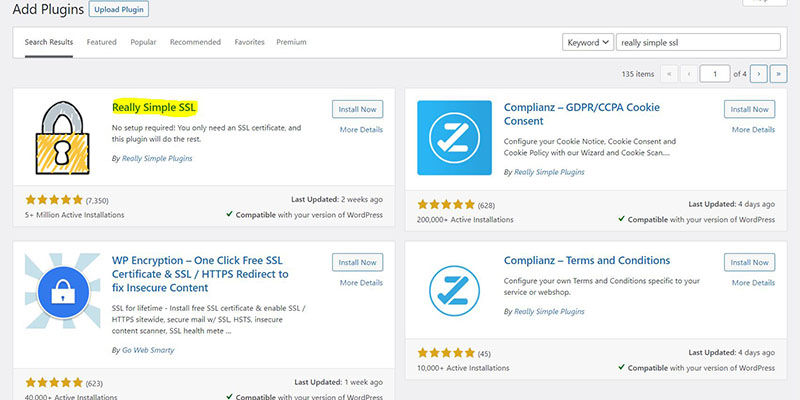Viewport: 800px width, 400px height.
Task: Open More Details for Complianz GDPR/CCPA
Action: coord(754,130)
